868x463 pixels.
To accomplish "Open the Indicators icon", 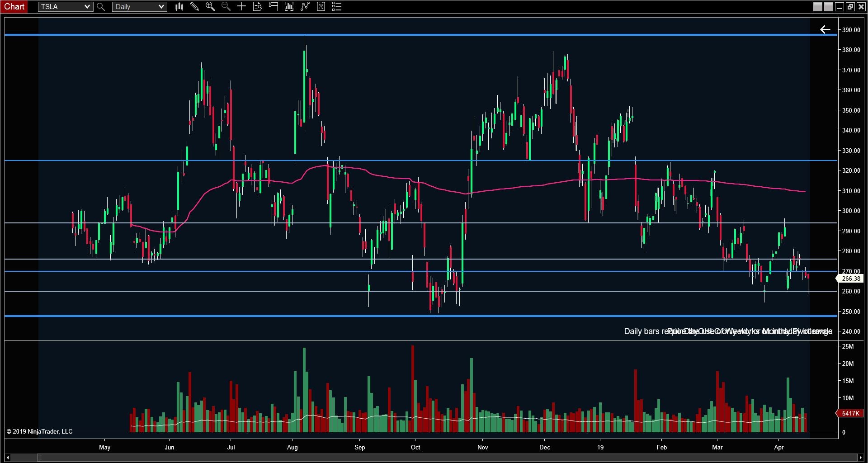I will 305,7.
